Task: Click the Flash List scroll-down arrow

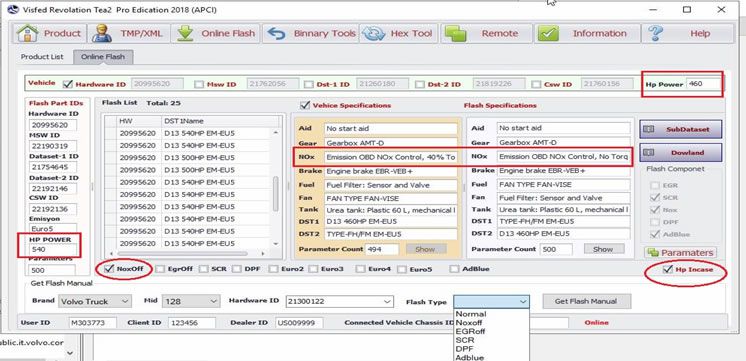Action: [276, 244]
